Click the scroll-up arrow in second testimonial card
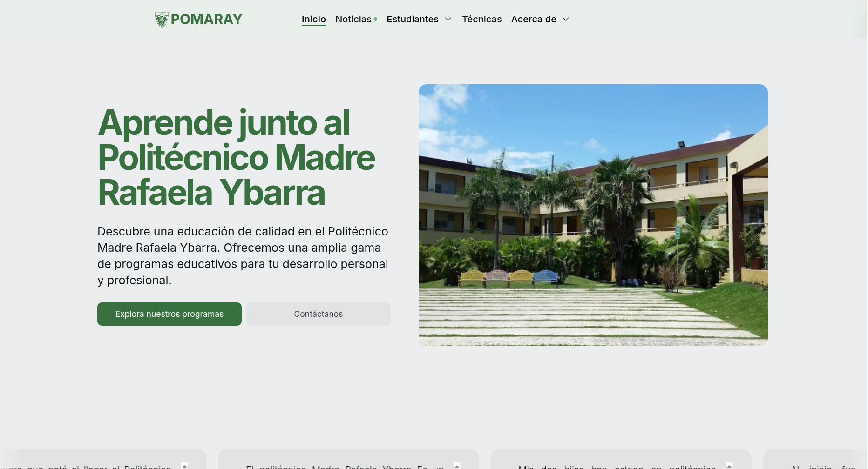The height and width of the screenshot is (469, 868). coord(457,465)
